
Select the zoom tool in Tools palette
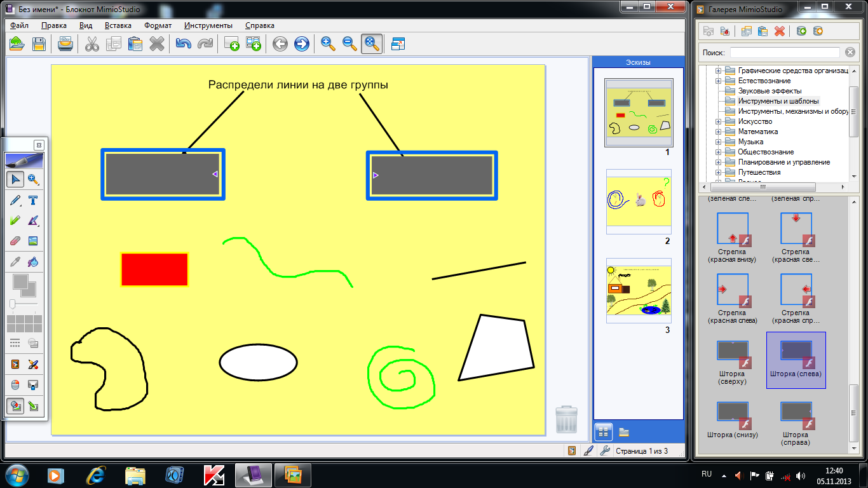[33, 180]
